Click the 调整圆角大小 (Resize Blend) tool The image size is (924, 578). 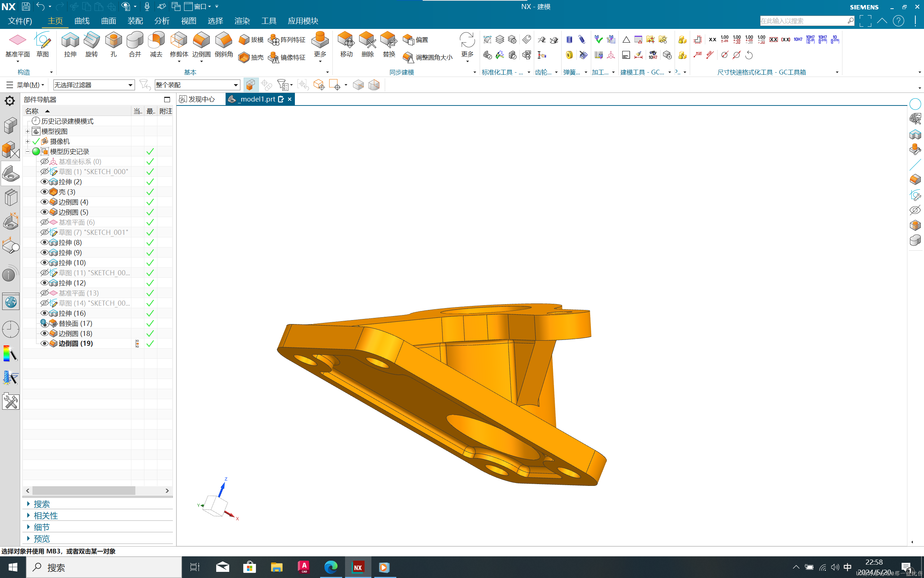428,57
